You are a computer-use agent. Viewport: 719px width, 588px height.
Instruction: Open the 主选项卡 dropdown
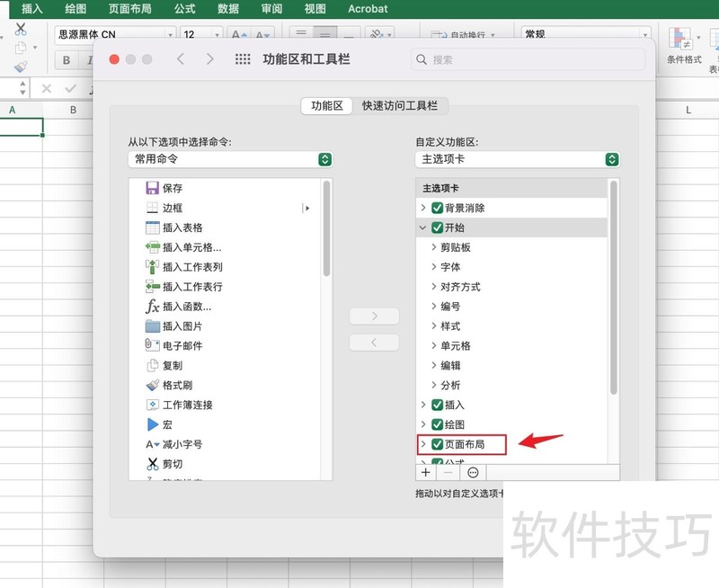pos(518,159)
